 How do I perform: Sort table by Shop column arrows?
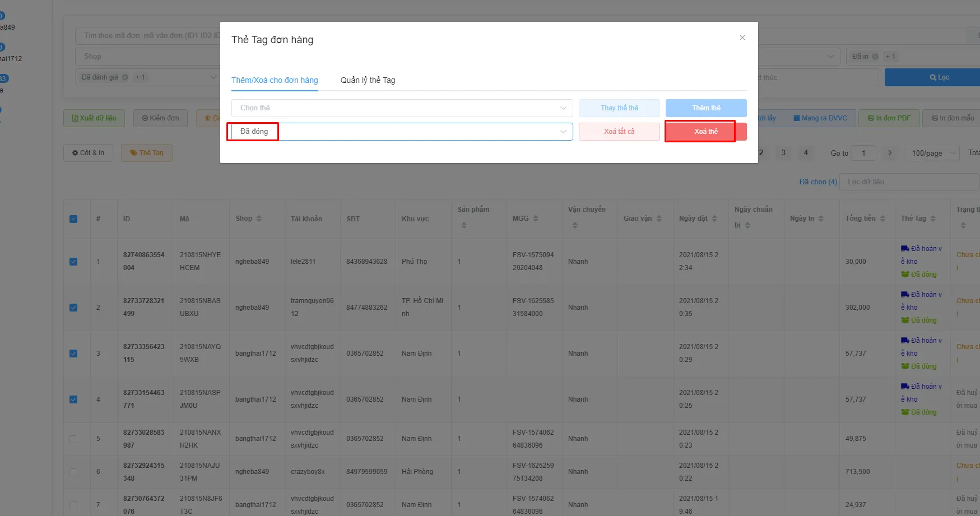pos(259,219)
